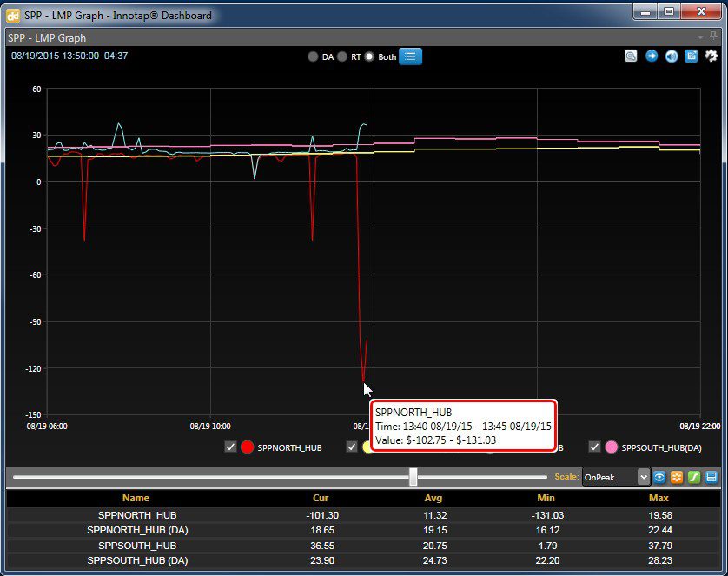The height and width of the screenshot is (576, 728).
Task: Click the blue arrow navigation icon
Action: click(652, 56)
